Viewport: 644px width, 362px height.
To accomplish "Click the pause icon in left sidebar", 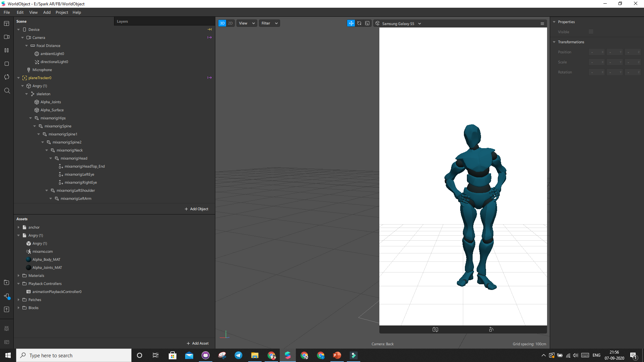I will [x=6, y=50].
